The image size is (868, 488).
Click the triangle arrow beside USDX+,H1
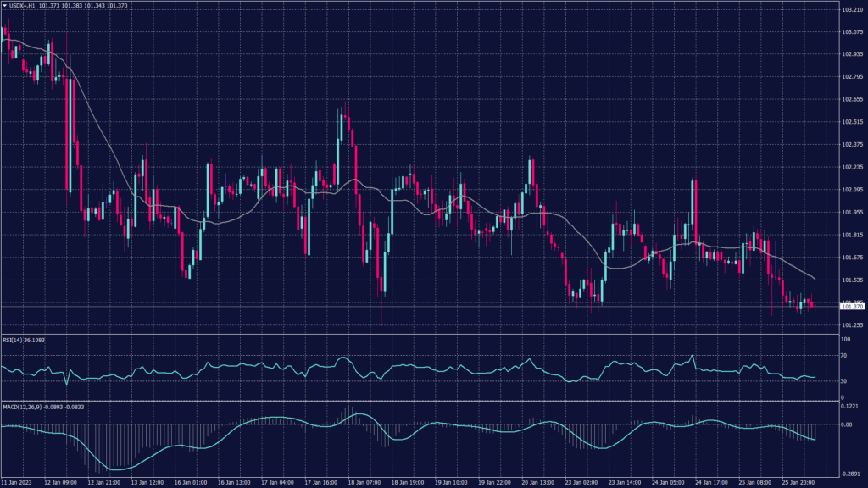[x=4, y=6]
